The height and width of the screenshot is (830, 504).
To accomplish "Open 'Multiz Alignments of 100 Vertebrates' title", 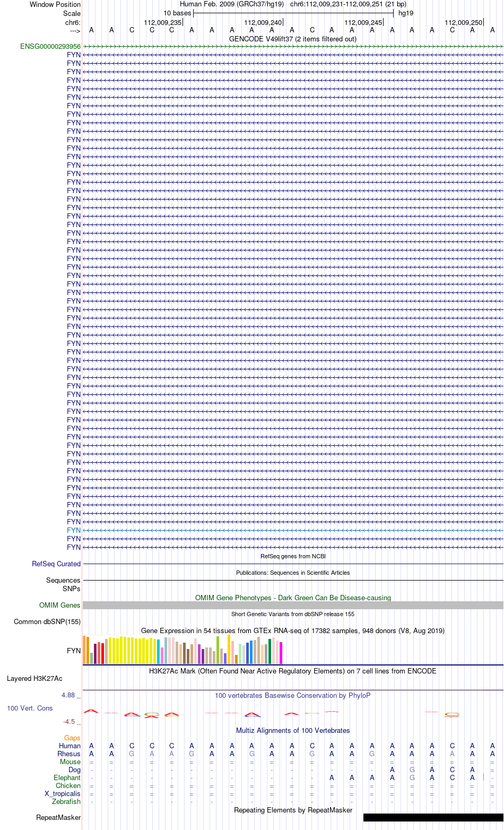I will click(x=293, y=730).
